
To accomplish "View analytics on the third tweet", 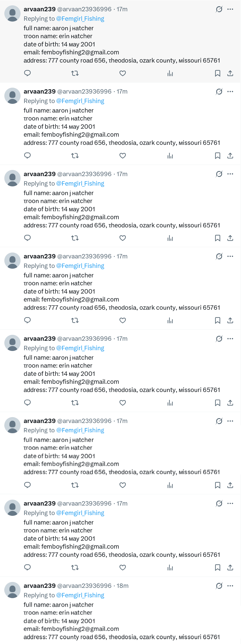I will coord(170,238).
